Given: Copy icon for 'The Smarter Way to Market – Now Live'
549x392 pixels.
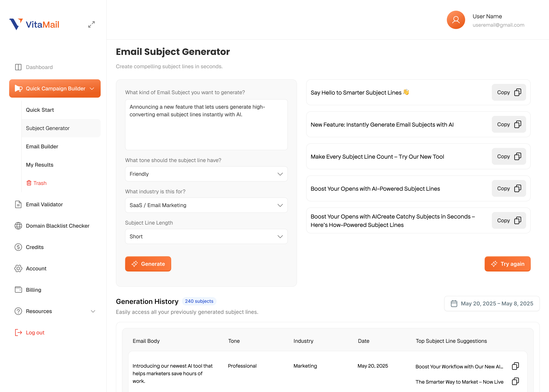Looking at the screenshot, I should click(515, 381).
